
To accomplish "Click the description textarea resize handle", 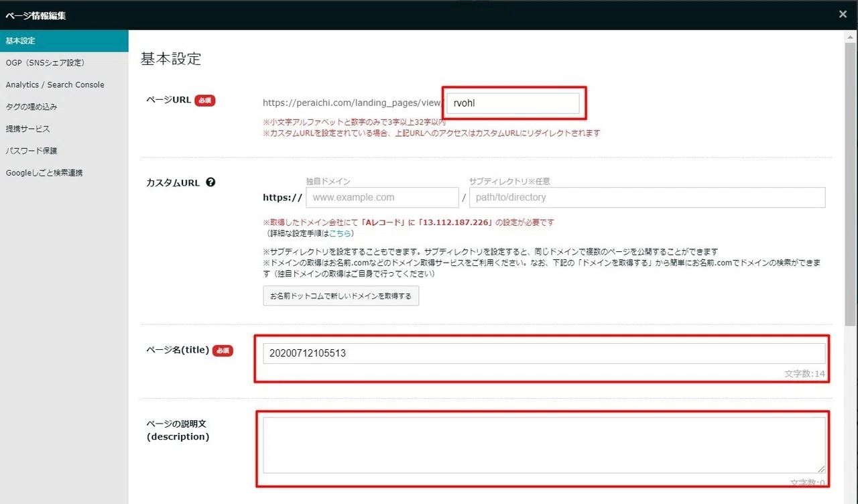I will click(820, 469).
